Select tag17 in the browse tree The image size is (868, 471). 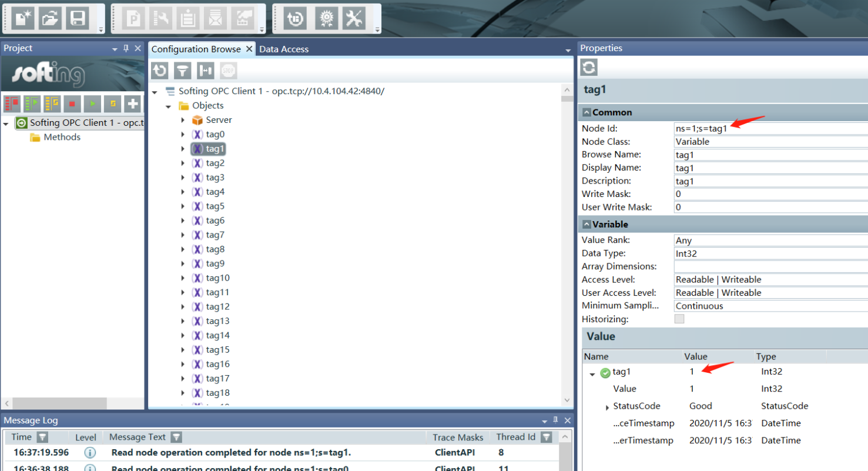pyautogui.click(x=218, y=379)
